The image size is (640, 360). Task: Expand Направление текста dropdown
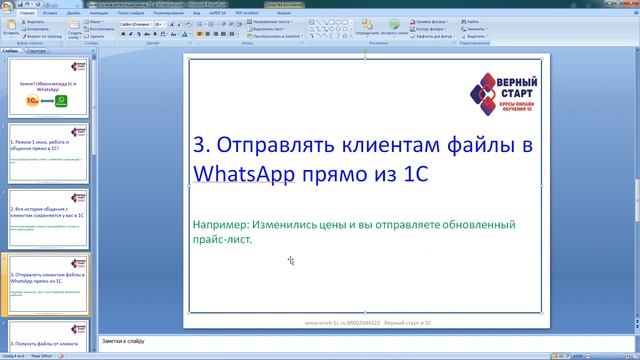(270, 22)
